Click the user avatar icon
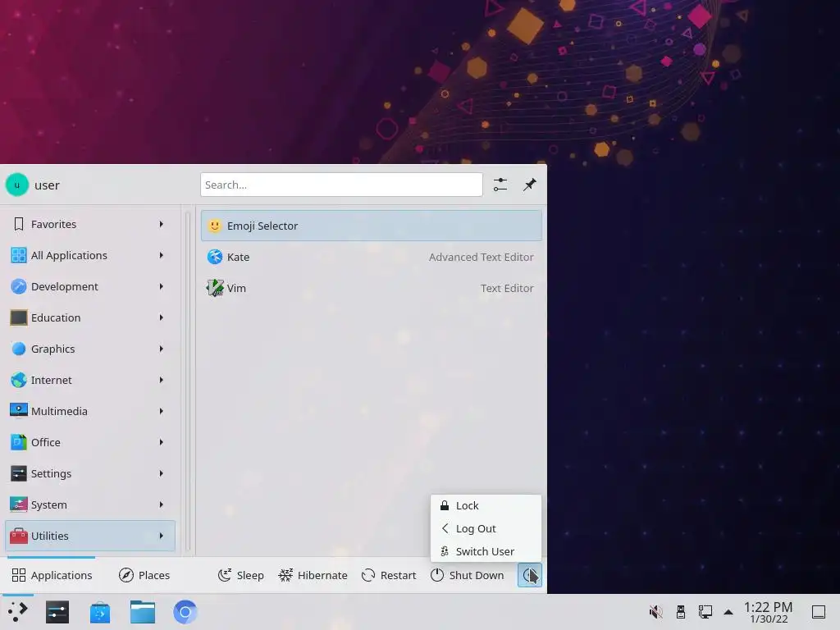840x630 pixels. [x=17, y=185]
